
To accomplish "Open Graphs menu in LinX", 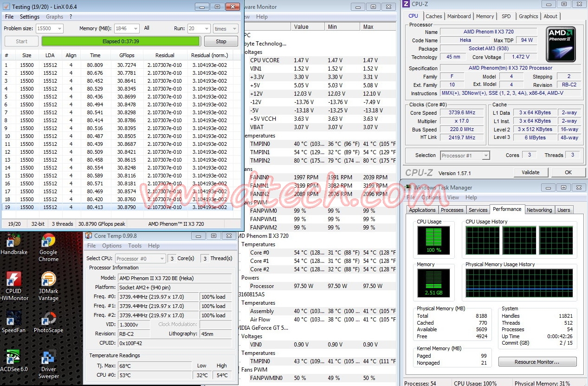I will [55, 17].
